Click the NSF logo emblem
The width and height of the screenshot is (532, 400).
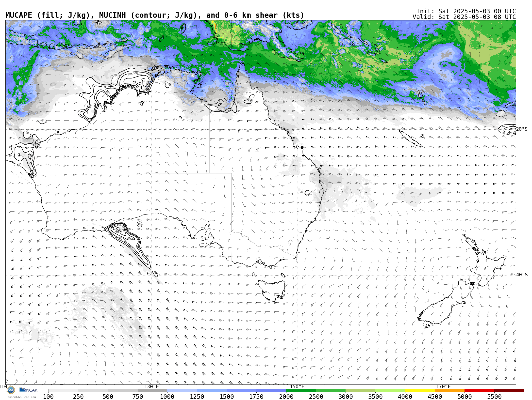(11, 390)
